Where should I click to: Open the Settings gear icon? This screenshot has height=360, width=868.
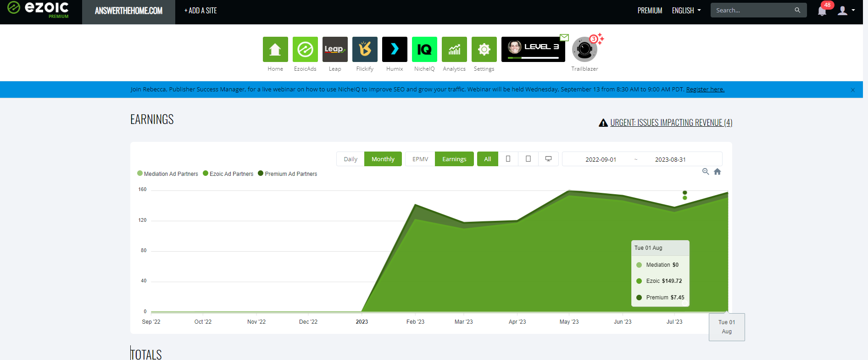(x=484, y=49)
